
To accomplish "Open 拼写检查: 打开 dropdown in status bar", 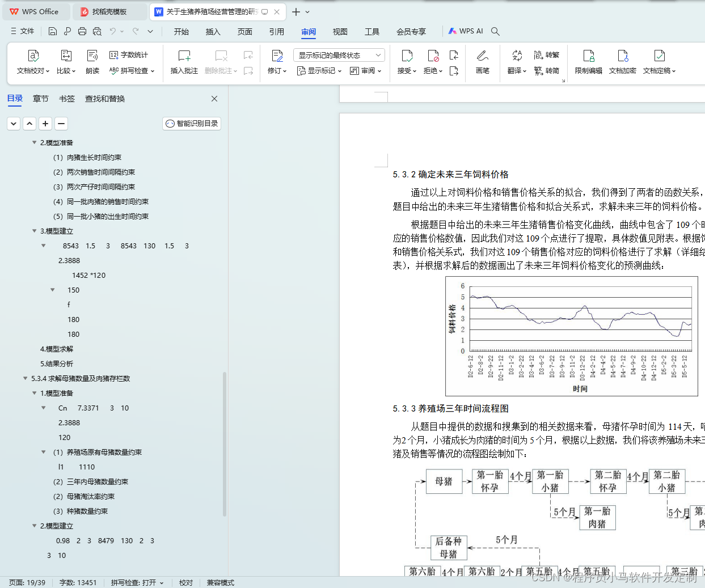I will click(x=137, y=582).
